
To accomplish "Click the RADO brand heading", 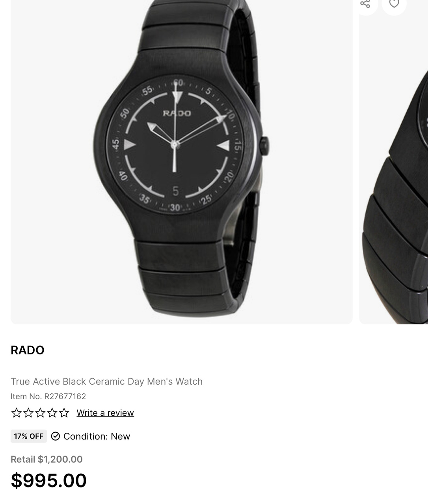I will point(28,350).
